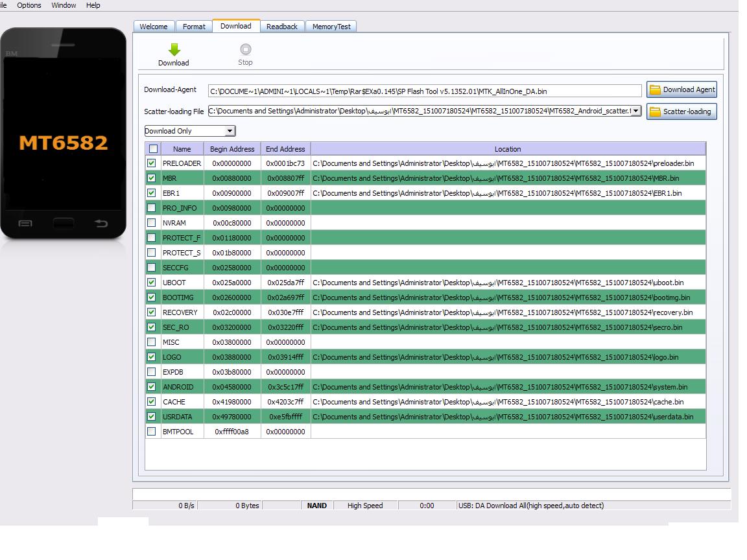Switch to the Welcome tab
The height and width of the screenshot is (560, 747).
[x=154, y=27]
